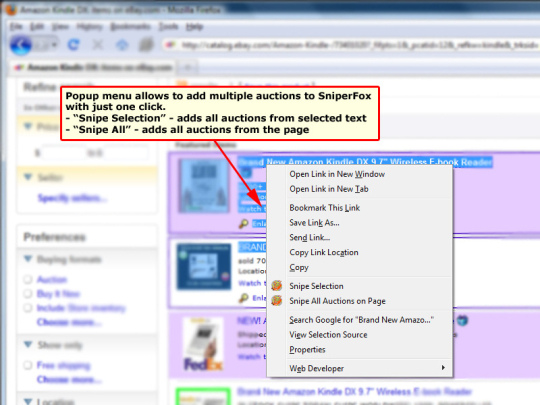This screenshot has width=540, height=405.
Task: Open Properties from context menu
Action: [307, 350]
